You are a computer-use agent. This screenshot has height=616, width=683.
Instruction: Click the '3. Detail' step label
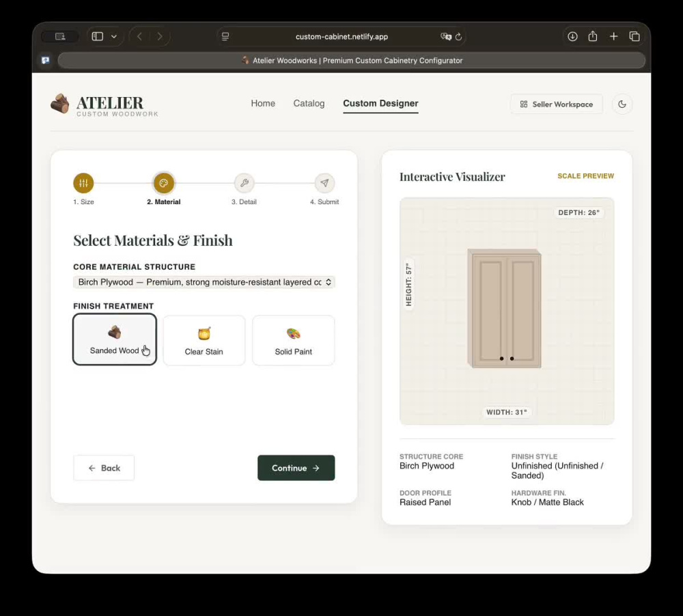[x=244, y=201]
